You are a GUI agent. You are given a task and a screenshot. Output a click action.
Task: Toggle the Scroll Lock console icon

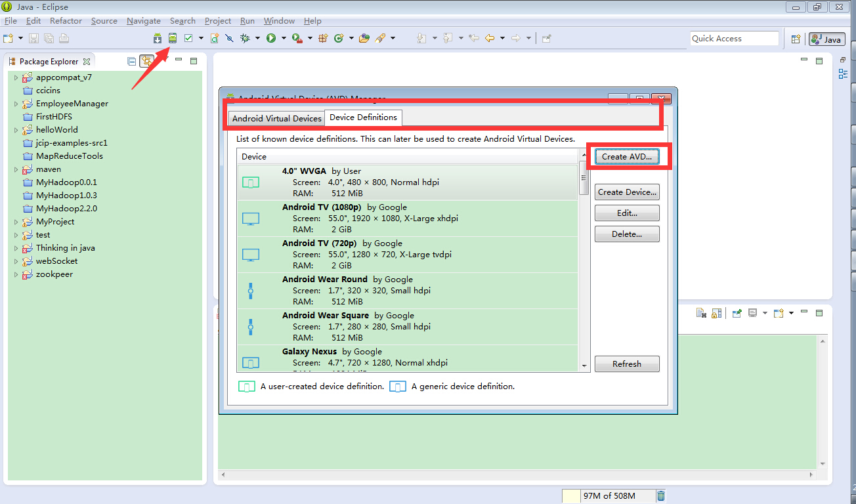coord(716,313)
